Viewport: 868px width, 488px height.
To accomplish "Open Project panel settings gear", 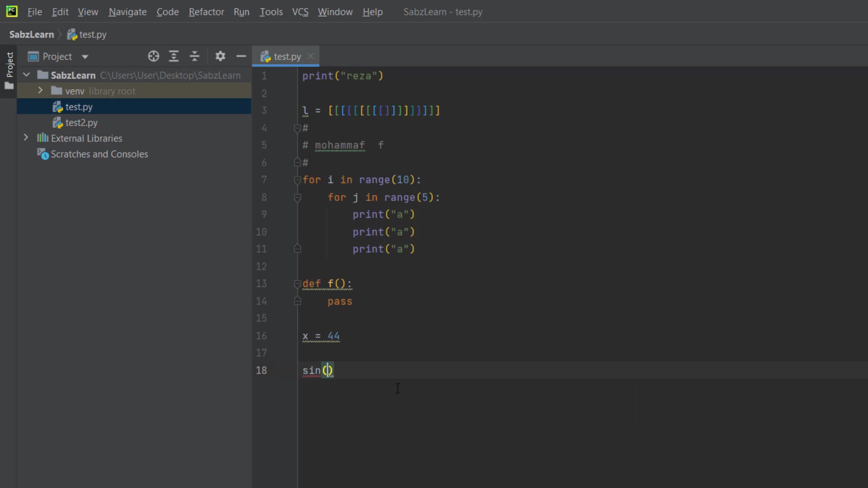I will click(x=220, y=56).
